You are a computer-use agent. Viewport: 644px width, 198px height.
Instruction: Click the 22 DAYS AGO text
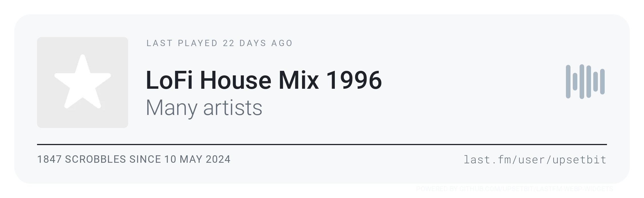tap(258, 43)
